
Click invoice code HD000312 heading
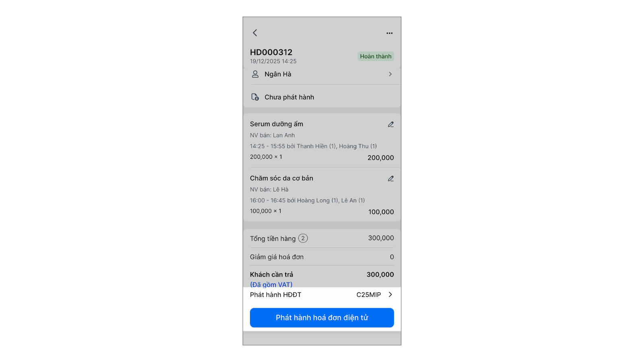coord(271,52)
